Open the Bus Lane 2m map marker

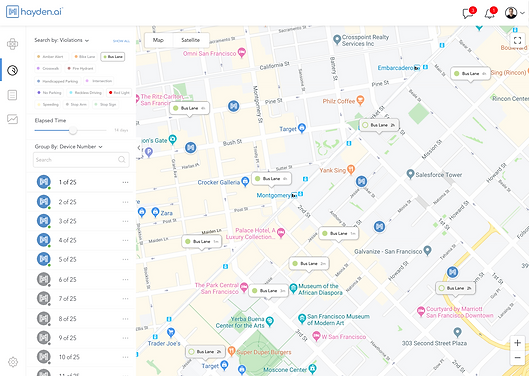[x=309, y=264]
